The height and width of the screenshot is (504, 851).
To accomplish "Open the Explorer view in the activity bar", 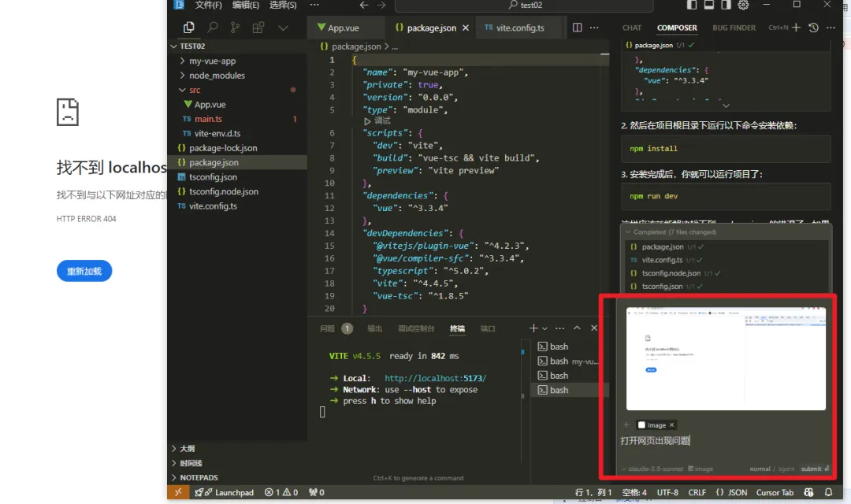I will tap(189, 28).
